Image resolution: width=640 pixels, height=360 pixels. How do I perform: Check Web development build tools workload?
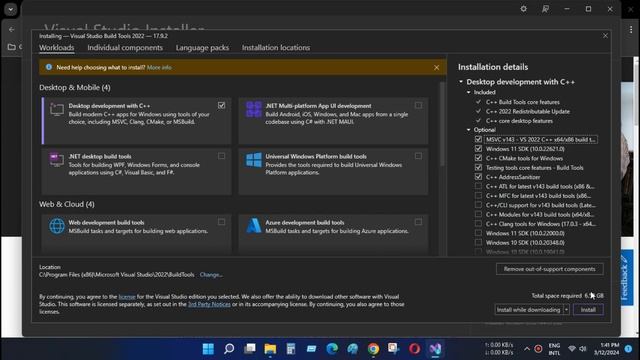pos(221,222)
